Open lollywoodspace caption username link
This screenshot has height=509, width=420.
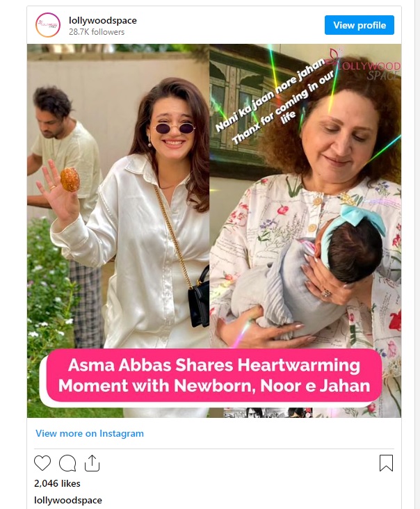[68, 500]
